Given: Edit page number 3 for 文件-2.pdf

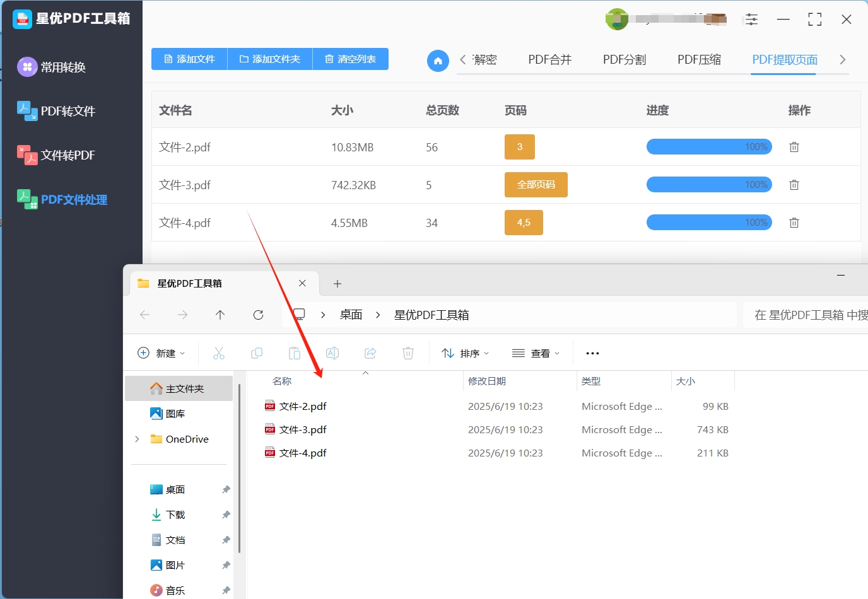Looking at the screenshot, I should [x=520, y=147].
